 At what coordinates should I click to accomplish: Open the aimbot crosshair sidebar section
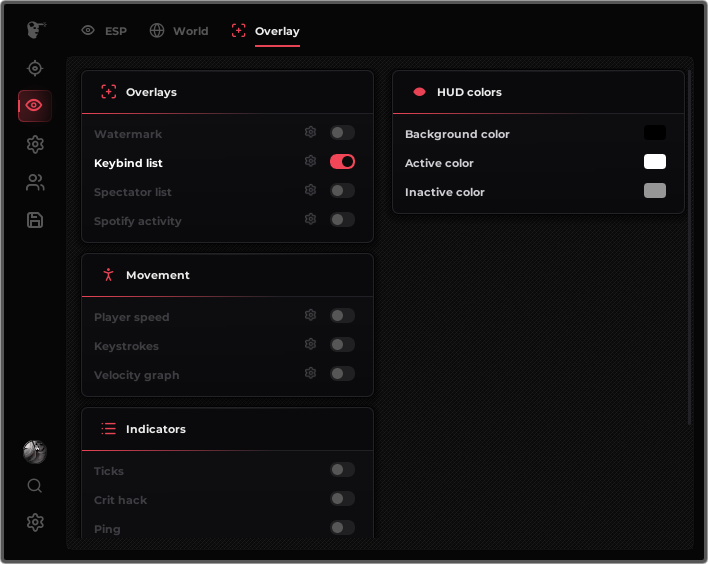coord(35,68)
